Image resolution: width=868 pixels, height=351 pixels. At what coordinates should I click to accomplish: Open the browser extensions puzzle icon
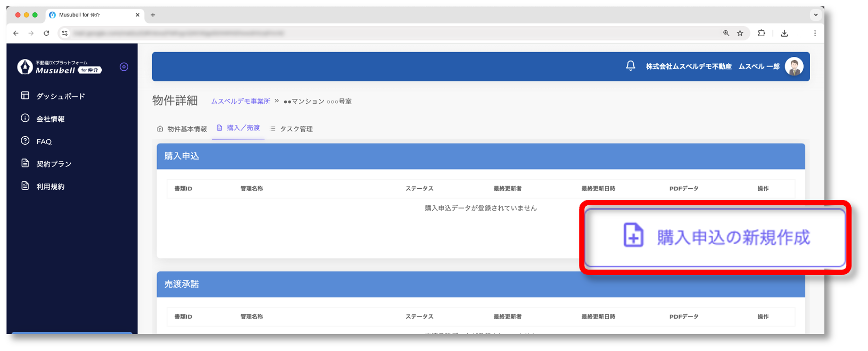coord(762,33)
